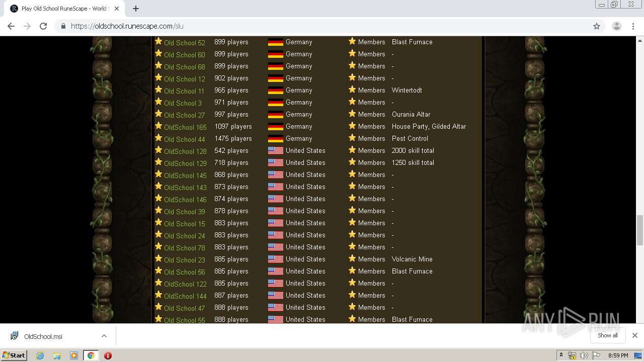Join world Old School 78
Image resolution: width=644 pixels, height=362 pixels.
coord(184,248)
